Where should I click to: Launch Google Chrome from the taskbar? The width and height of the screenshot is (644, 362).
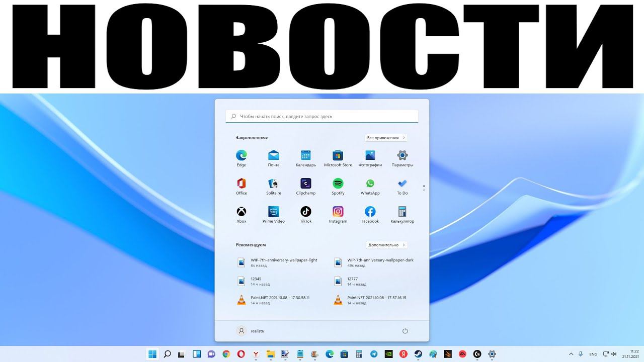(x=226, y=354)
